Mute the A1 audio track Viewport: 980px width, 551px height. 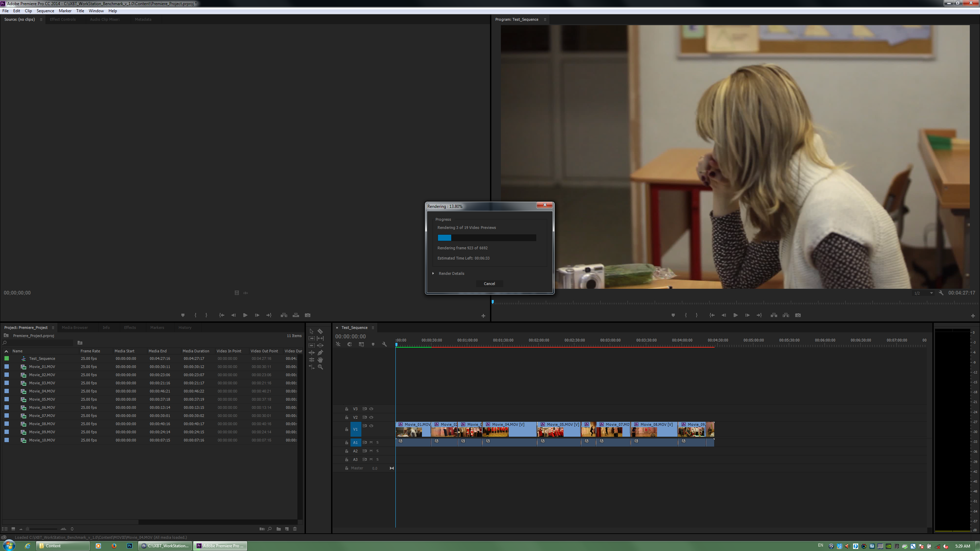click(x=371, y=442)
